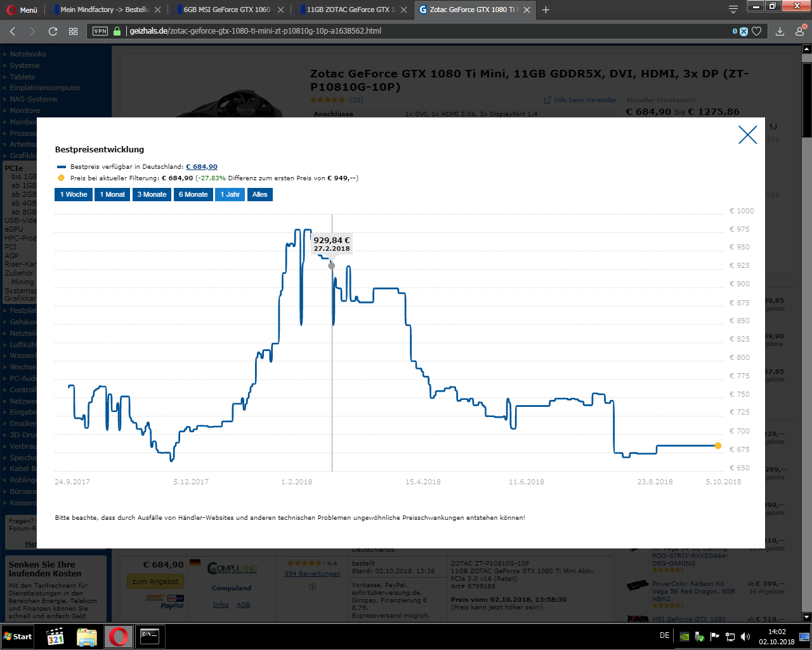Open the € 684,90 best price link
812x650 pixels.
pos(202,167)
